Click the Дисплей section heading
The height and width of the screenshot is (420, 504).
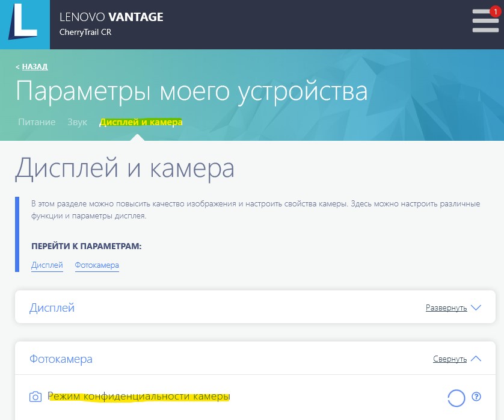[x=52, y=307]
